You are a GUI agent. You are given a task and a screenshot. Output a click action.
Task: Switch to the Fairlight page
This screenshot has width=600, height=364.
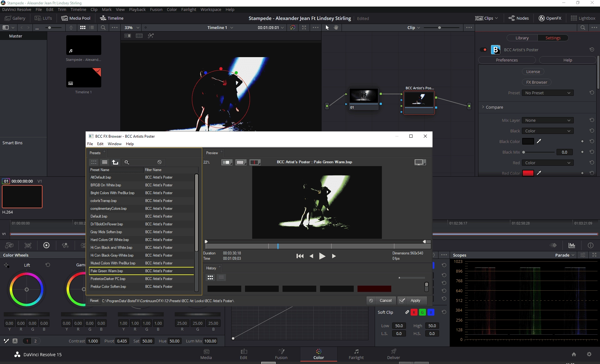[356, 354]
